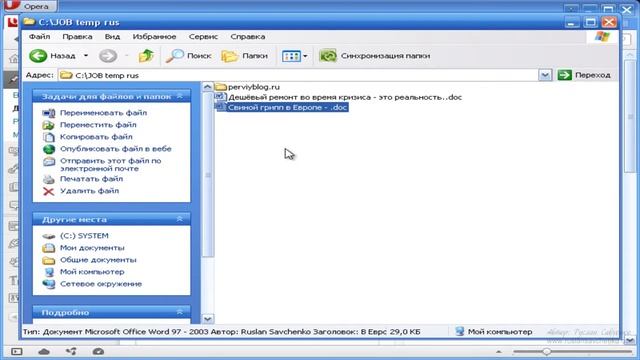
Task: Click Word icon of Дешёвый ремонт file
Action: pyautogui.click(x=220, y=97)
